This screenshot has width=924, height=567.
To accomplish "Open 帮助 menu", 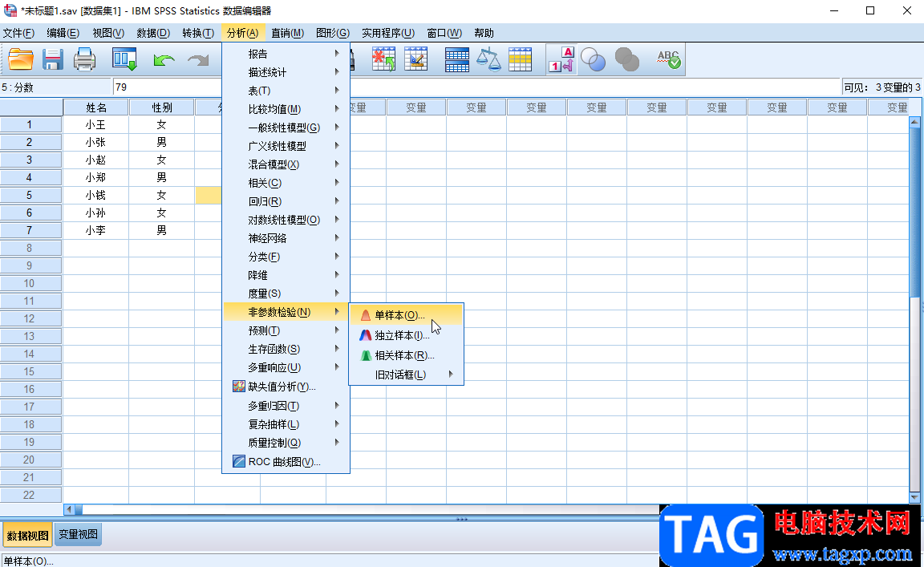I will point(484,33).
